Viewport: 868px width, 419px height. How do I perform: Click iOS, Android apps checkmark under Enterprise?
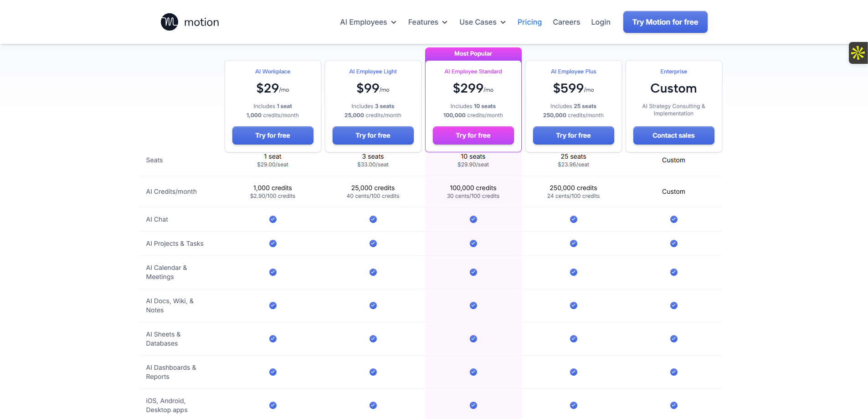coord(673,405)
